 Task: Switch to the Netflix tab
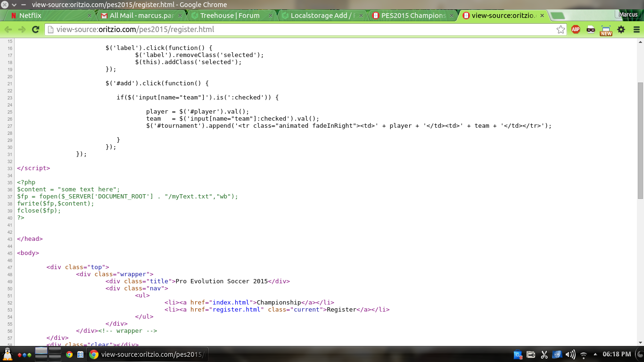click(47, 16)
